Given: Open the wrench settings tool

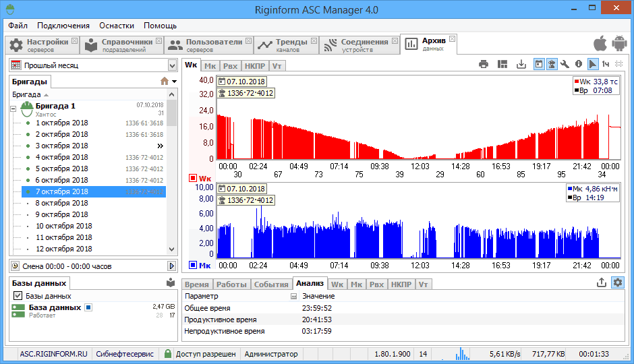Looking at the screenshot, I should (565, 64).
